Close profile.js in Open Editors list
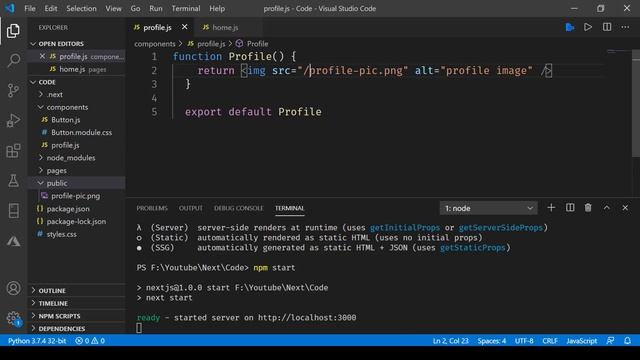Viewport: 640px width, 360px height. coord(42,56)
